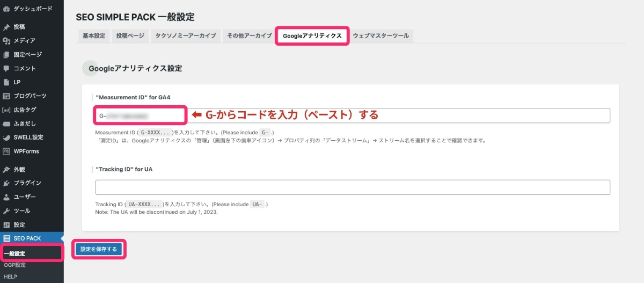644x283 pixels.
Task: Click the ブログパーツ layout icon
Action: click(x=6, y=96)
